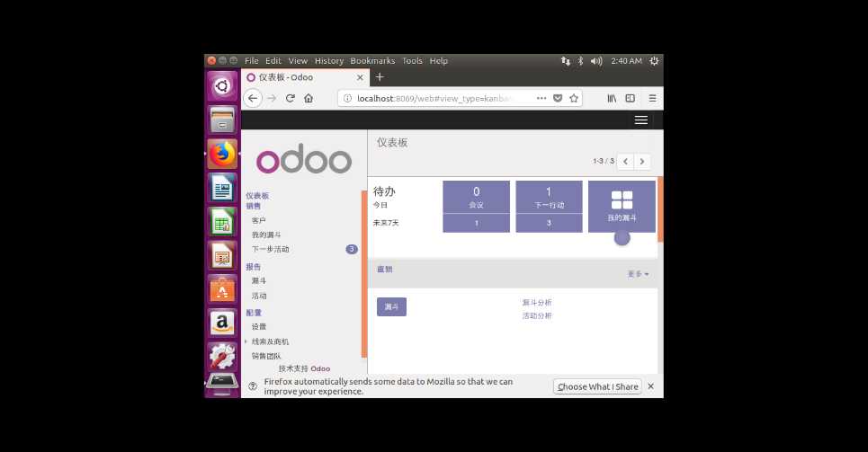This screenshot has width=868, height=452.
Task: Open the sound volume indicator
Action: click(595, 61)
